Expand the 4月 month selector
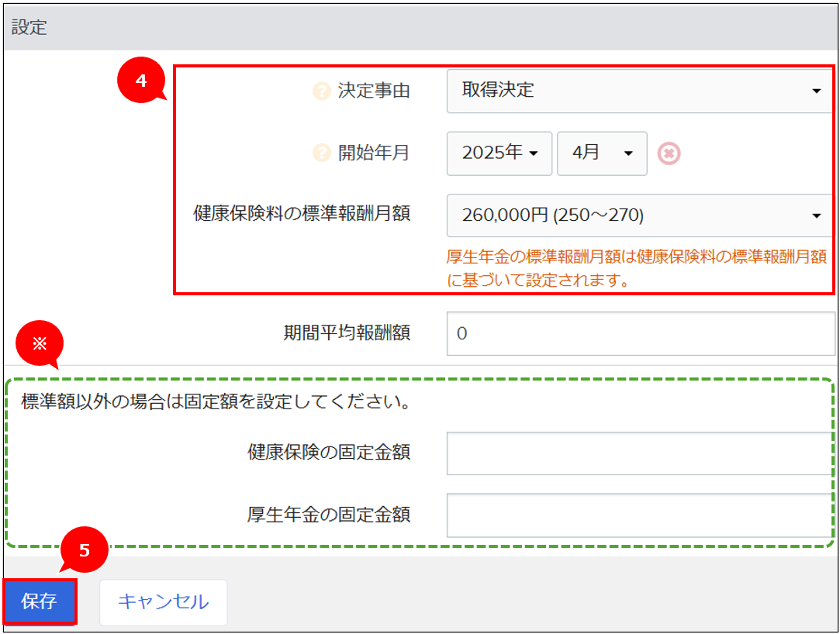Screen dimensions: 840x634 [601, 153]
